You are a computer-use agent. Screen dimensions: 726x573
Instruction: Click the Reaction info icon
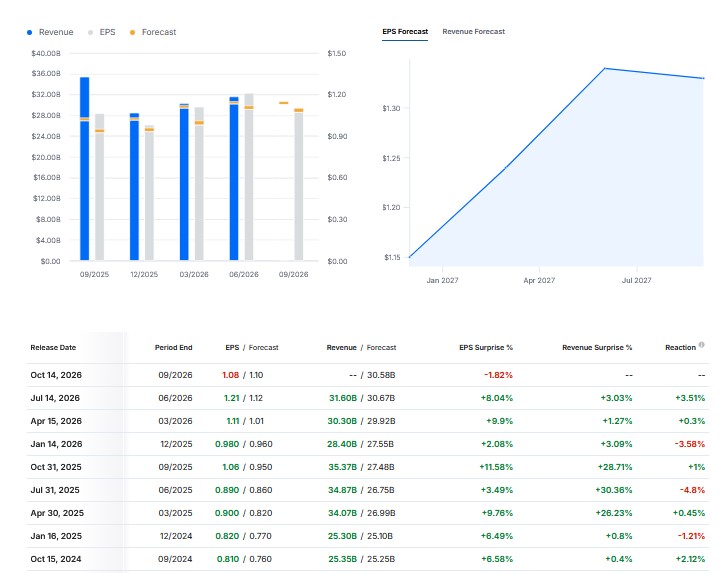point(701,345)
